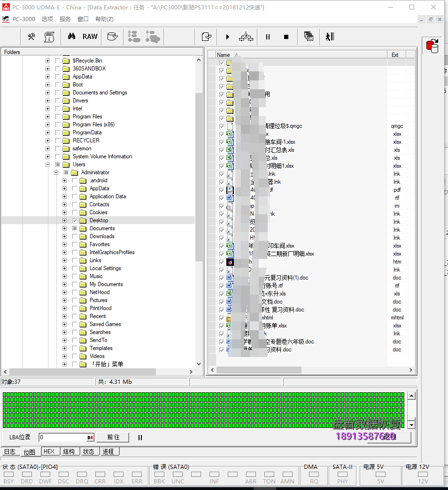Select the Templates folder in tree
448x490 pixels.
point(101,348)
